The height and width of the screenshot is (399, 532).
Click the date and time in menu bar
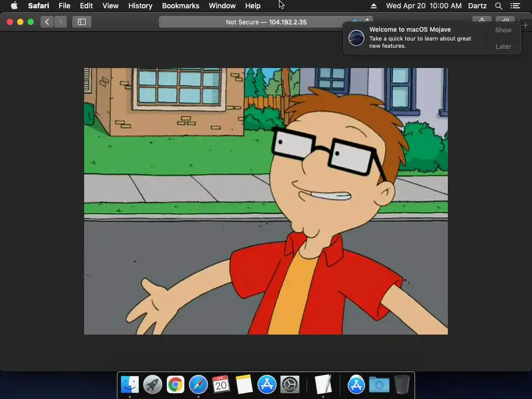(x=424, y=6)
